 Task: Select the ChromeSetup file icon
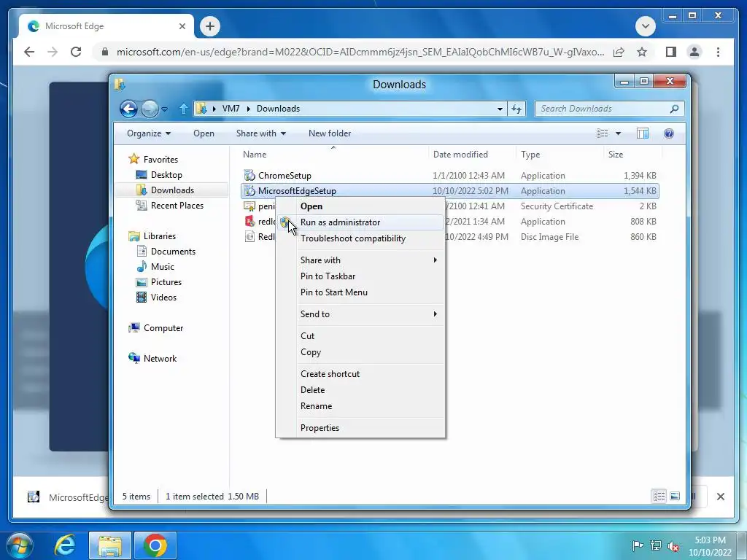click(x=249, y=176)
